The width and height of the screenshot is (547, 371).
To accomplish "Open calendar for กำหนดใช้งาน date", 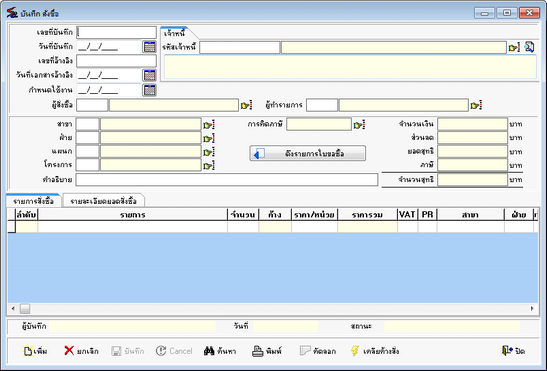I will 150,90.
